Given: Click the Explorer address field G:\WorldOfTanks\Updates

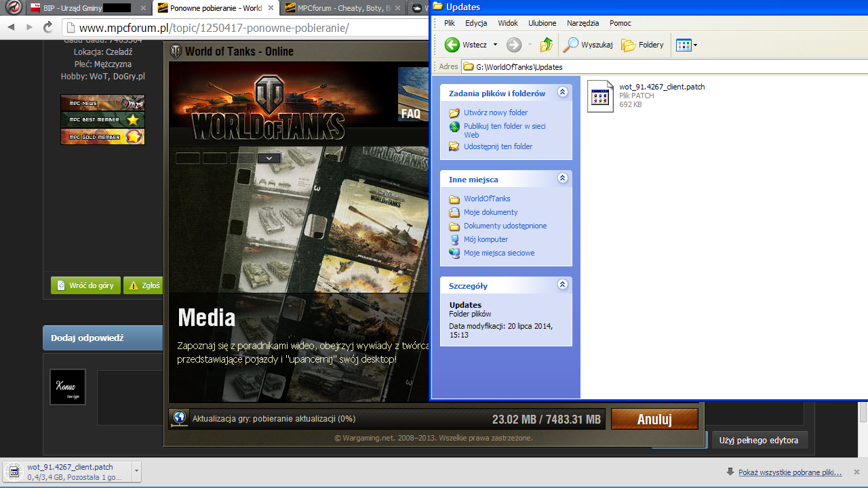Looking at the screenshot, I should [665, 66].
